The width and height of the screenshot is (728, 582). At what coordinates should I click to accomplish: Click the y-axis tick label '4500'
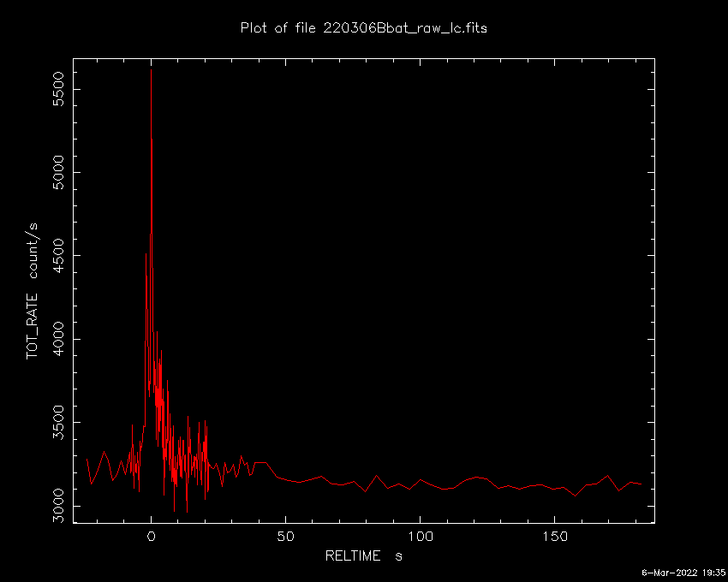58,256
